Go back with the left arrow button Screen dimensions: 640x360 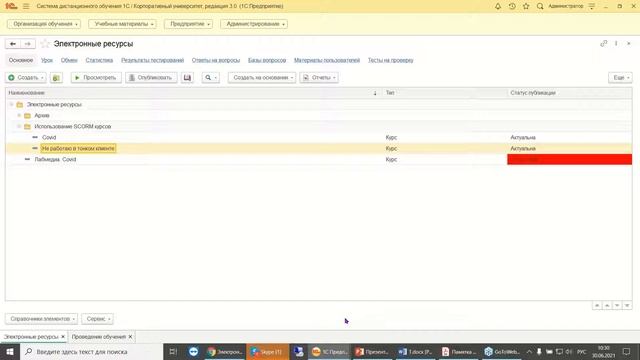click(13, 44)
